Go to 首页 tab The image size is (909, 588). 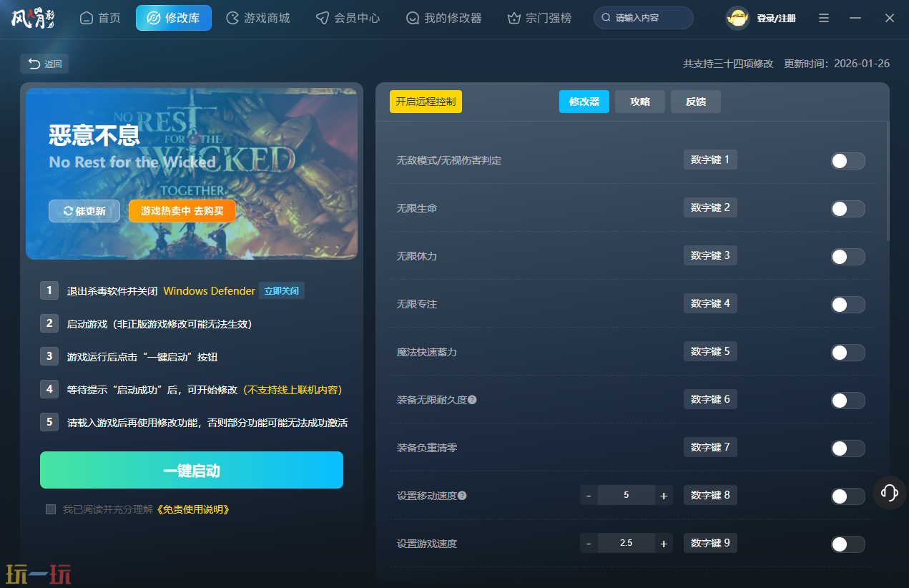100,18
